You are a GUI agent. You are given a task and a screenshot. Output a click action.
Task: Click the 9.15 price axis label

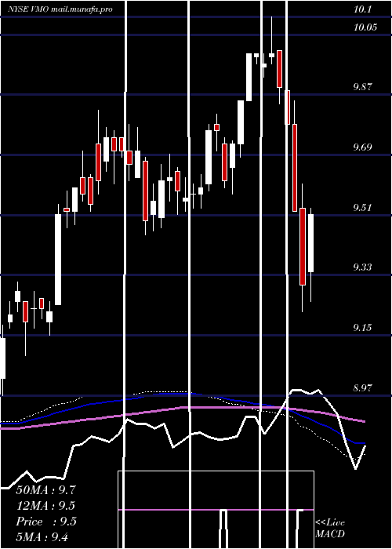[x=362, y=328]
